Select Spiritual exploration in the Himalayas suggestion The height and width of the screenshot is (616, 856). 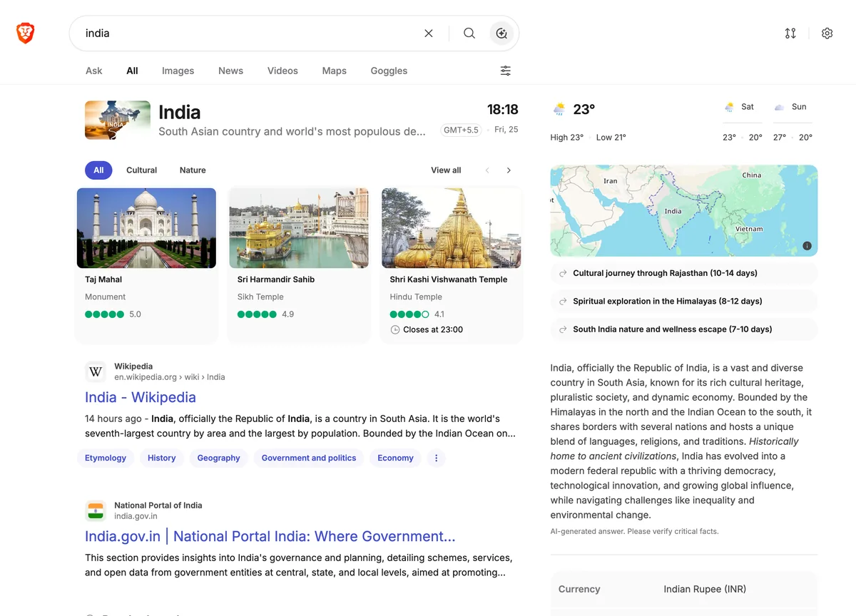(684, 301)
